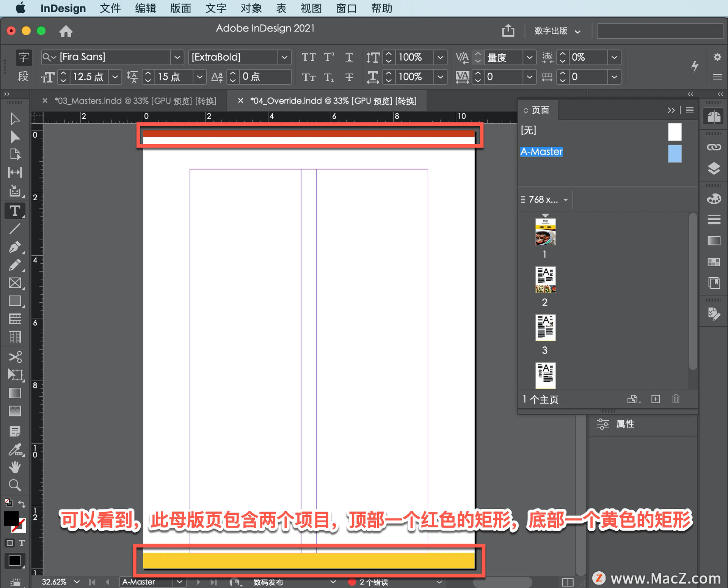Screen dimensions: 728x588
Task: Open the 版面 menu
Action: tap(180, 8)
